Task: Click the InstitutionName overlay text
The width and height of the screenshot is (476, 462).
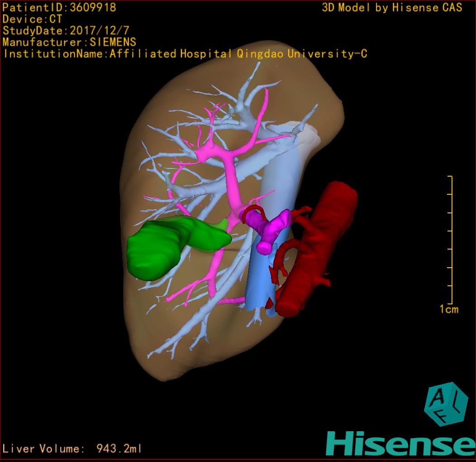Action: point(185,54)
